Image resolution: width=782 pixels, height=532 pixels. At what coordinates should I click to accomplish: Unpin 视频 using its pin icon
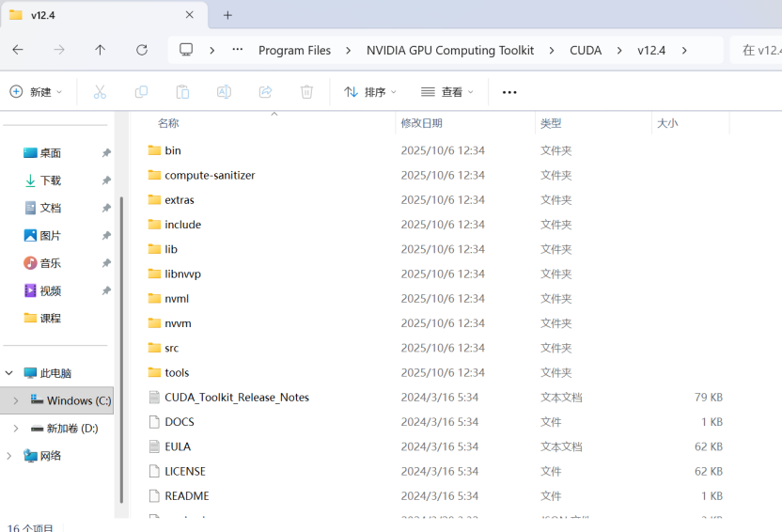coord(106,290)
